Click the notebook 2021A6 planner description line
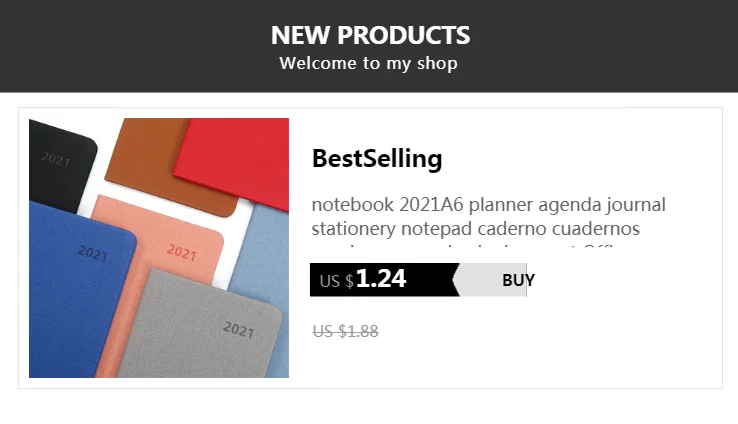Viewport: 738px width, 424px height. 488,205
